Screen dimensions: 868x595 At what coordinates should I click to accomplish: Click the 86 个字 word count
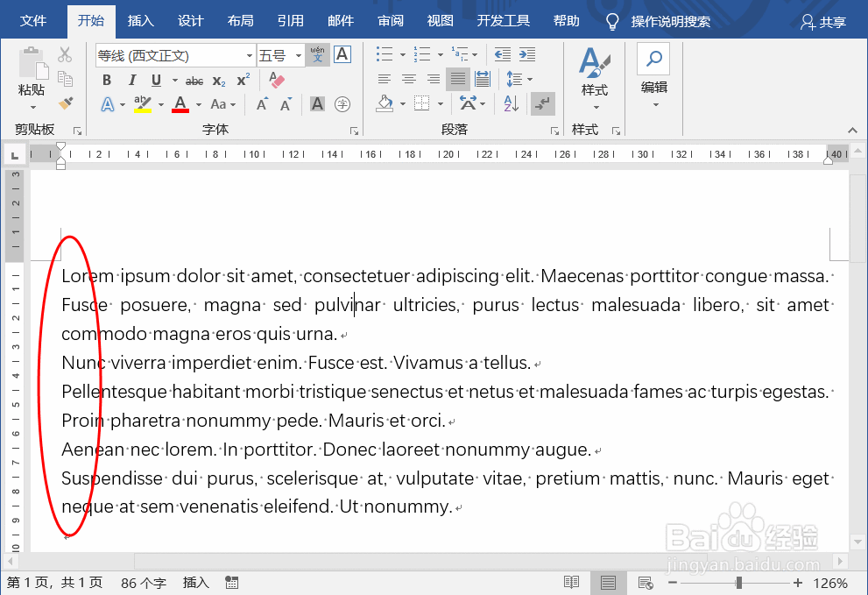point(144,583)
